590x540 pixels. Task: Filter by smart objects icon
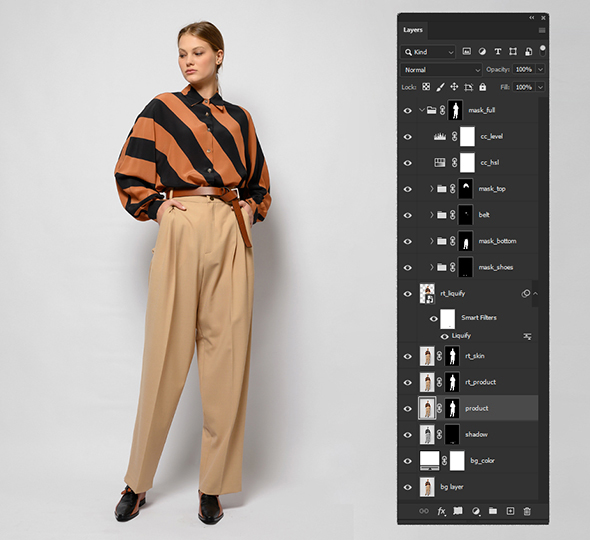528,52
